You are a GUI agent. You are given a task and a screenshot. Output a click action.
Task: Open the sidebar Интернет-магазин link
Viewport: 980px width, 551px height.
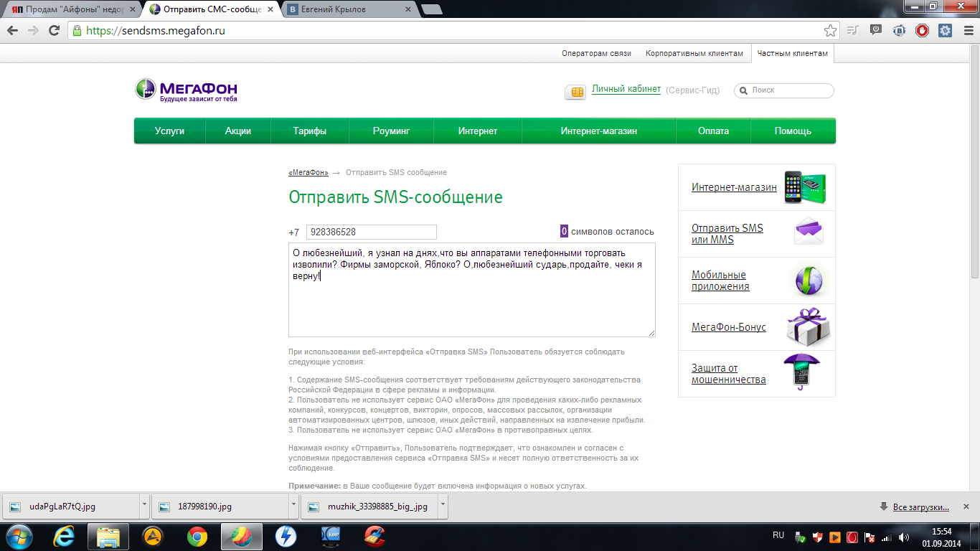click(x=734, y=187)
